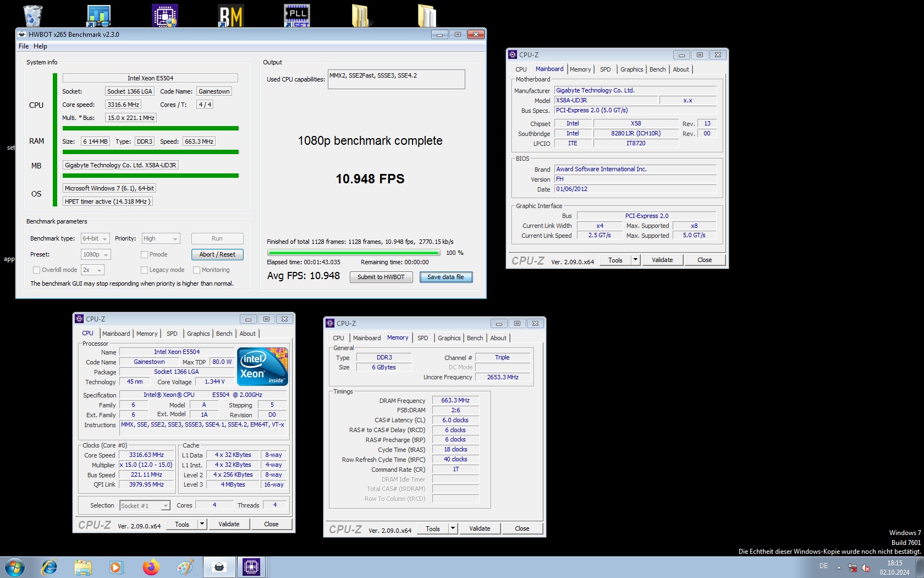Launch Firefox from taskbar
Viewport: 924px width, 578px height.
click(x=151, y=567)
